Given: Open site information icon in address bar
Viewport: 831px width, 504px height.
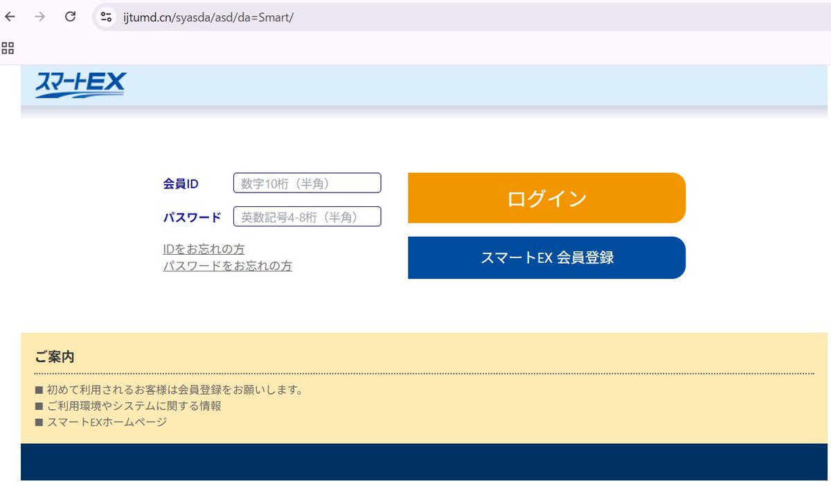Looking at the screenshot, I should click(x=106, y=17).
